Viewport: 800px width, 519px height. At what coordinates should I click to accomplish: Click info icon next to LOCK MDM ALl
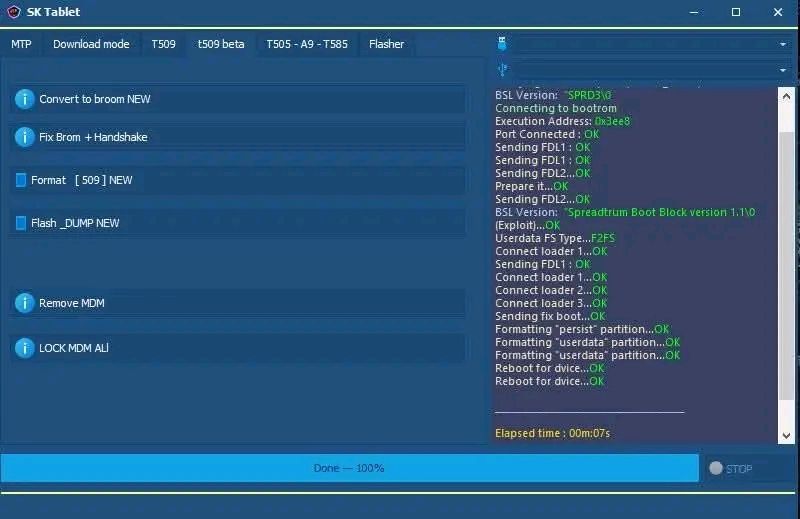[x=24, y=348]
